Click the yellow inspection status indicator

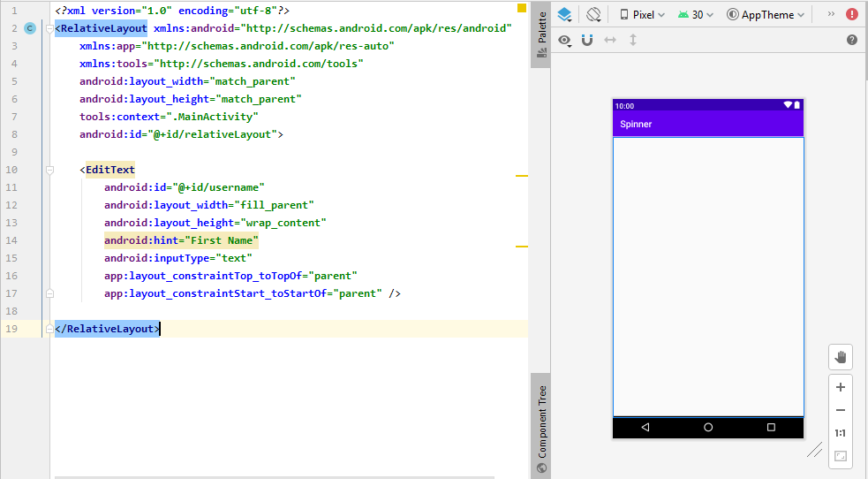point(522,8)
